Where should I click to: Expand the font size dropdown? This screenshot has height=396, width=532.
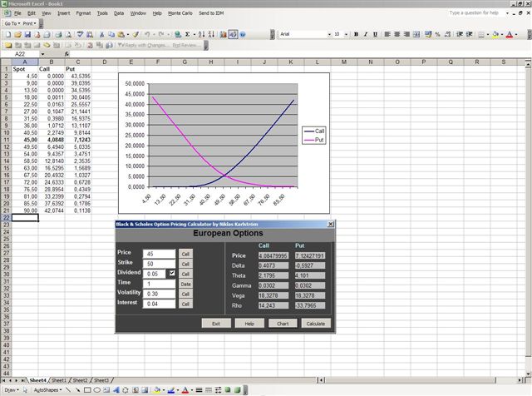347,34
